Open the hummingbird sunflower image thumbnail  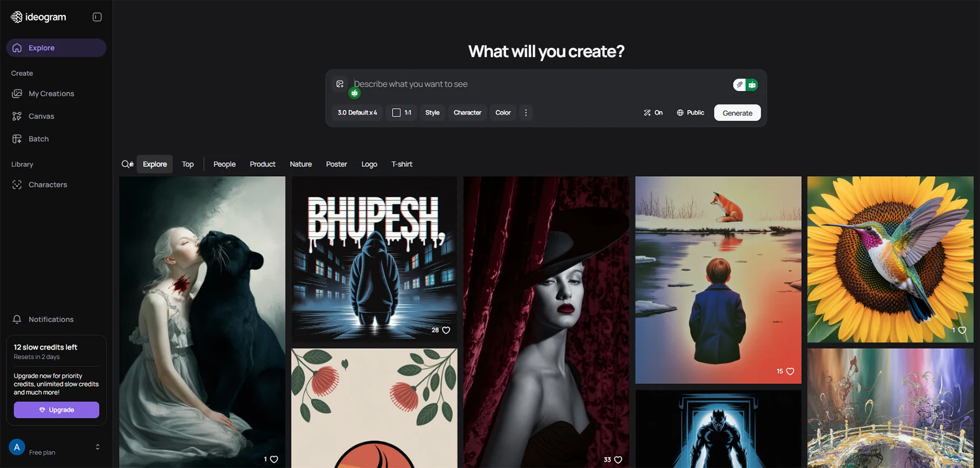tap(890, 260)
